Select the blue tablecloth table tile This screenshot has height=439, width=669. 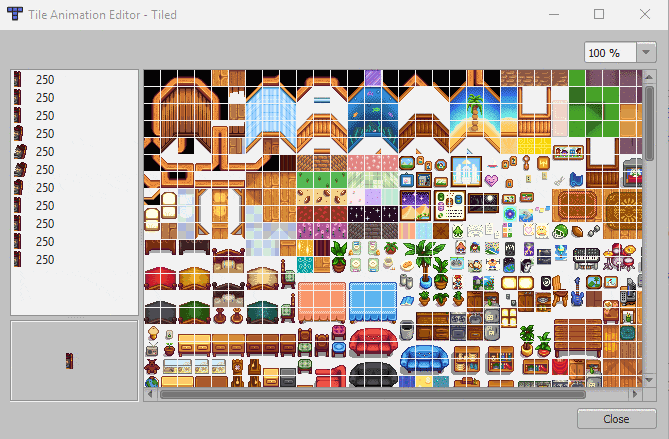373,303
